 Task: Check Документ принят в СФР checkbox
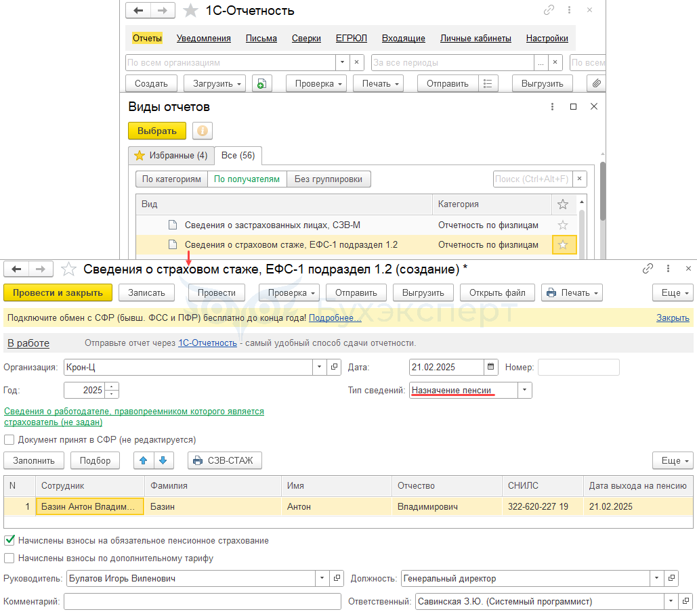click(9, 440)
